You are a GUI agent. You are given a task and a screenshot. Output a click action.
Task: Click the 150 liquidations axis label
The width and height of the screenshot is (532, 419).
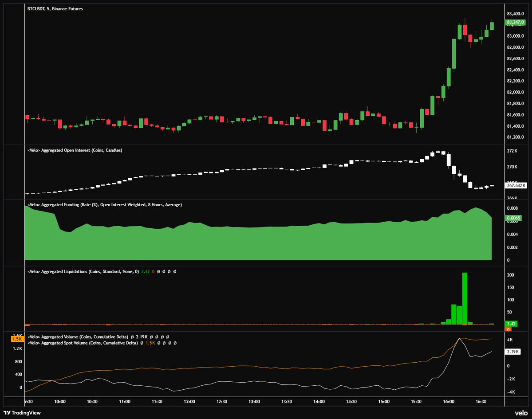(511, 287)
